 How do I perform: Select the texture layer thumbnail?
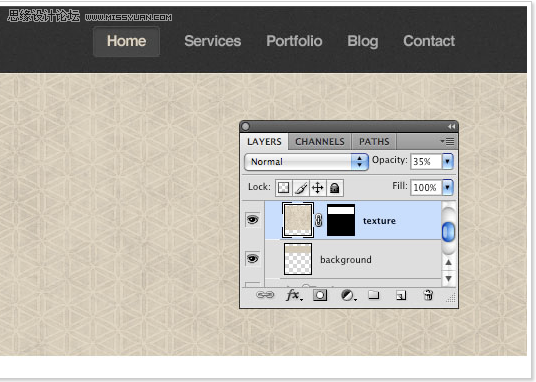[298, 220]
